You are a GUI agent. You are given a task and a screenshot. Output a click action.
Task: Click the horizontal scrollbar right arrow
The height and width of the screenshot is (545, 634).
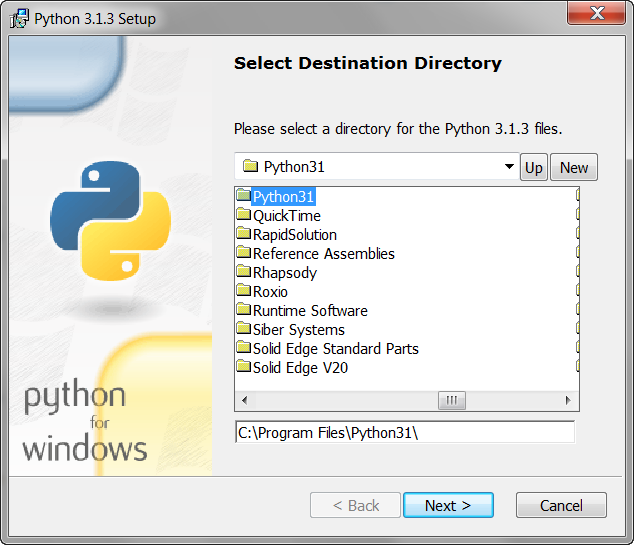tap(570, 401)
